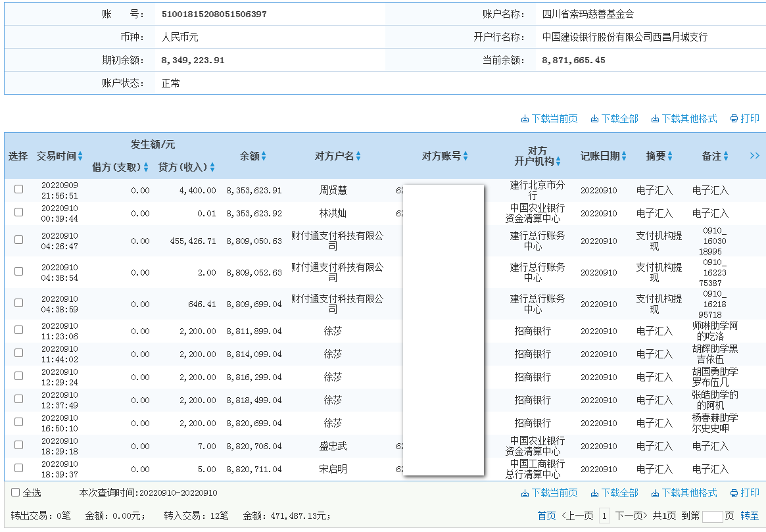
Task: Check the 04:38:54 transaction row checkbox
Action: (x=18, y=271)
